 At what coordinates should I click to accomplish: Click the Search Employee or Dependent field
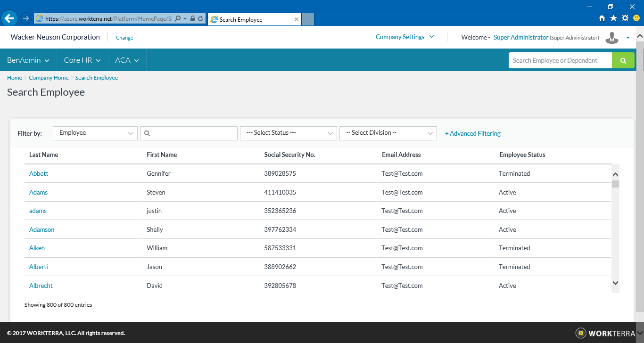coord(560,60)
